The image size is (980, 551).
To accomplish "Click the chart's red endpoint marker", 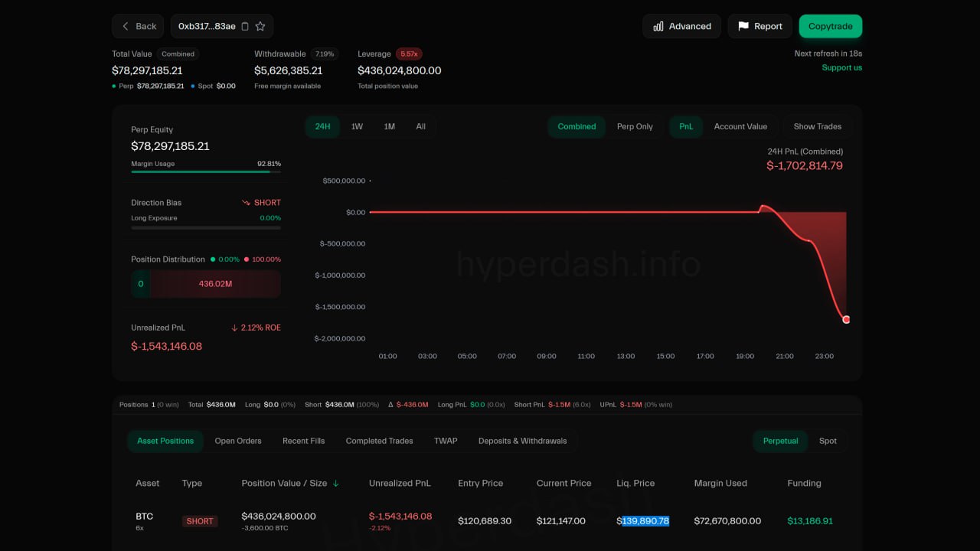I will (846, 320).
